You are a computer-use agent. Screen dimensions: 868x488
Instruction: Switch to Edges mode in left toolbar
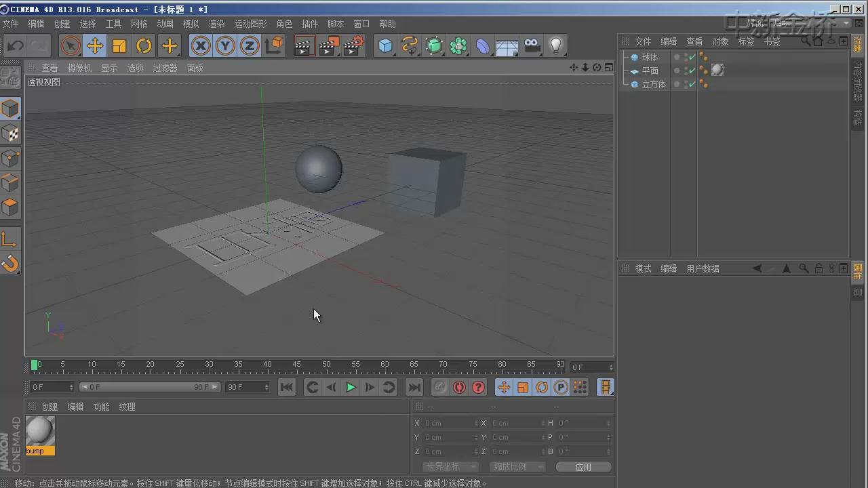[x=10, y=182]
